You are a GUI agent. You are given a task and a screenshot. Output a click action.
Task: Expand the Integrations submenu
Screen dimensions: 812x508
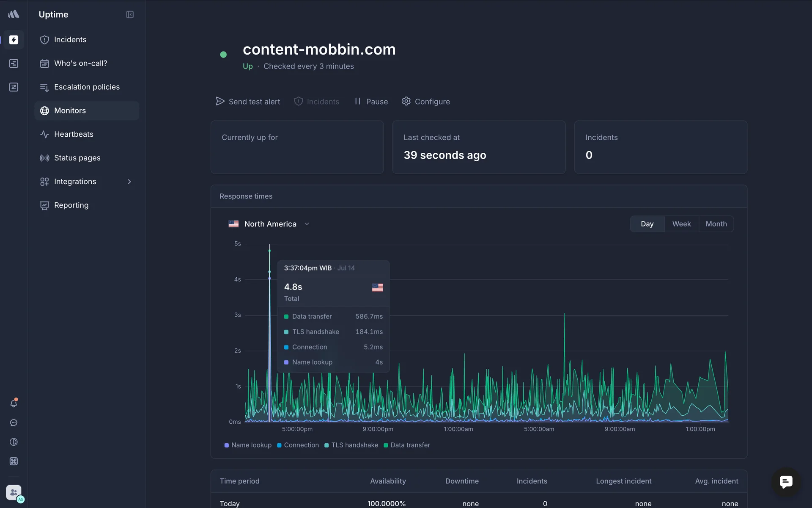click(x=129, y=182)
